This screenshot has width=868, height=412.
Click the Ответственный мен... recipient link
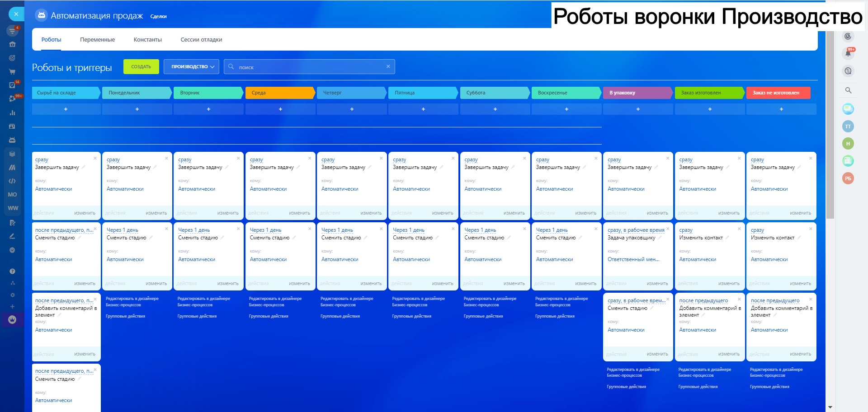click(633, 259)
